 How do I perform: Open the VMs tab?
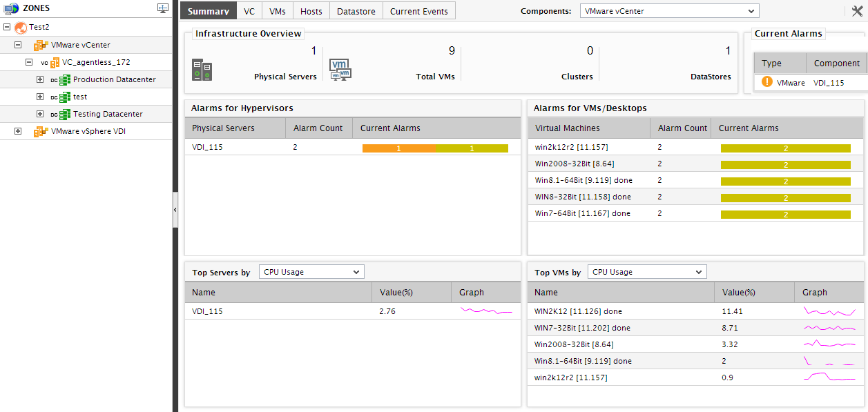[278, 11]
